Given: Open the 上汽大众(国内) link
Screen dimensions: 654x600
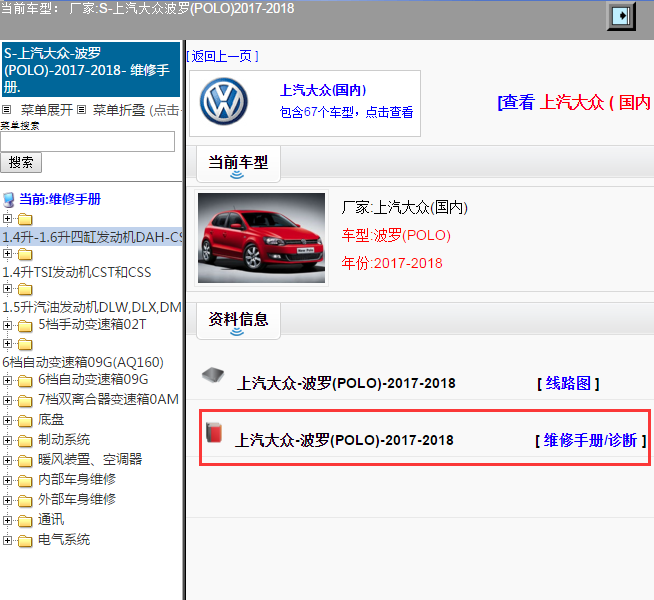Looking at the screenshot, I should click(323, 90).
